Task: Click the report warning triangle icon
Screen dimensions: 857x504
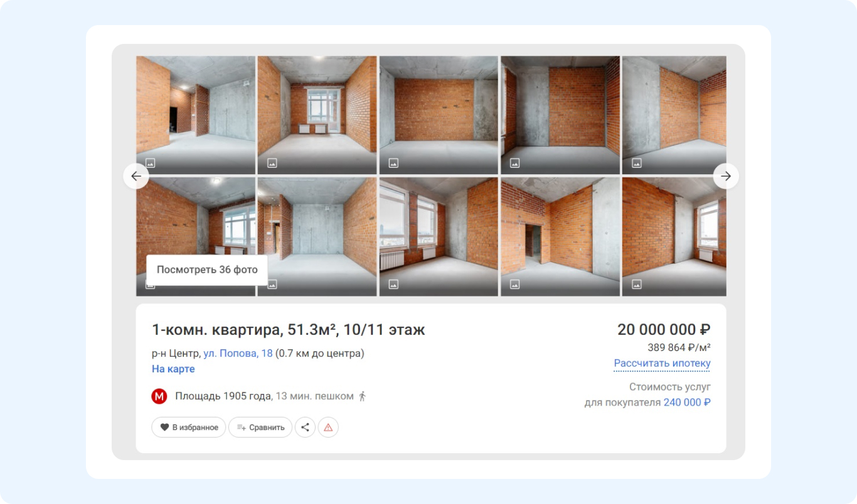Action: click(328, 427)
